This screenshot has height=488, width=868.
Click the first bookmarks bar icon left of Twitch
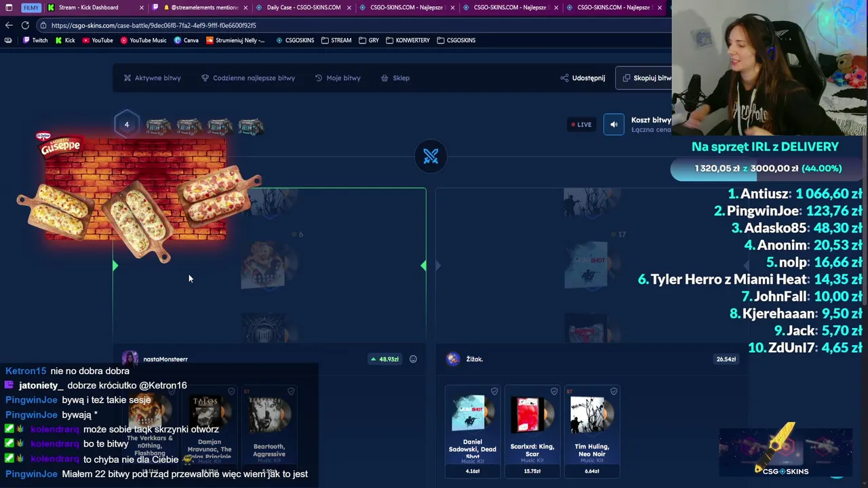8,40
